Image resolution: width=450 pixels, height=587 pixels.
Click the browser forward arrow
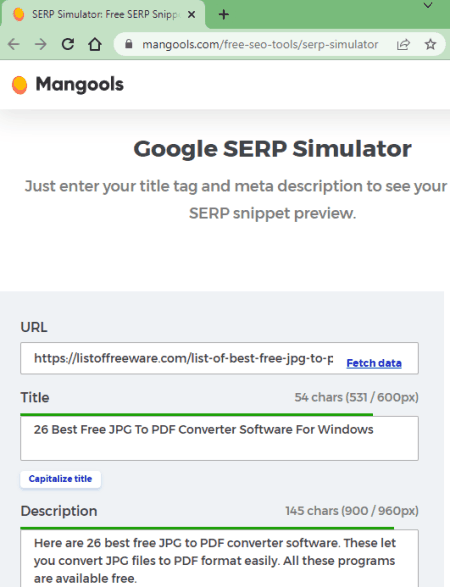[x=40, y=45]
